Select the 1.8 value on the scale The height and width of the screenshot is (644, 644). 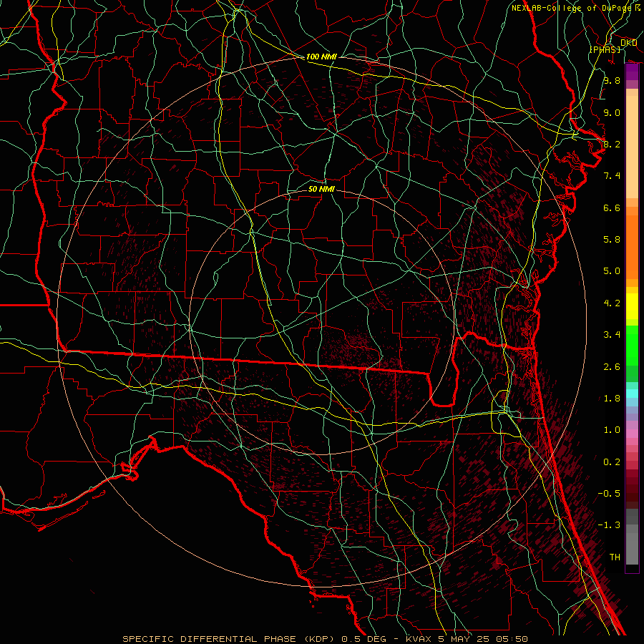(612, 399)
